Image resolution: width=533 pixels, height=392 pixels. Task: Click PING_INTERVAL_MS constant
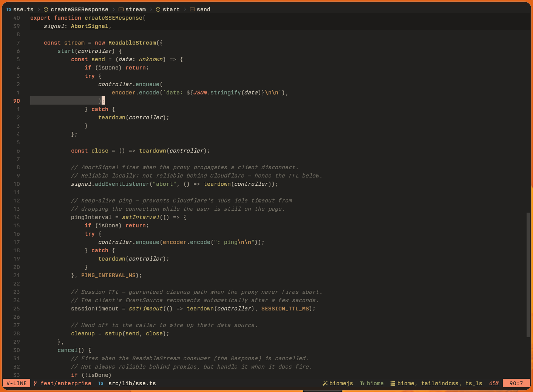point(108,275)
